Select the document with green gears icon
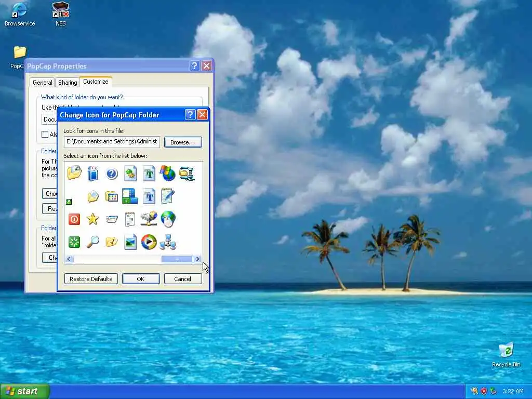Viewport: 532px width, 399px height. click(x=130, y=174)
